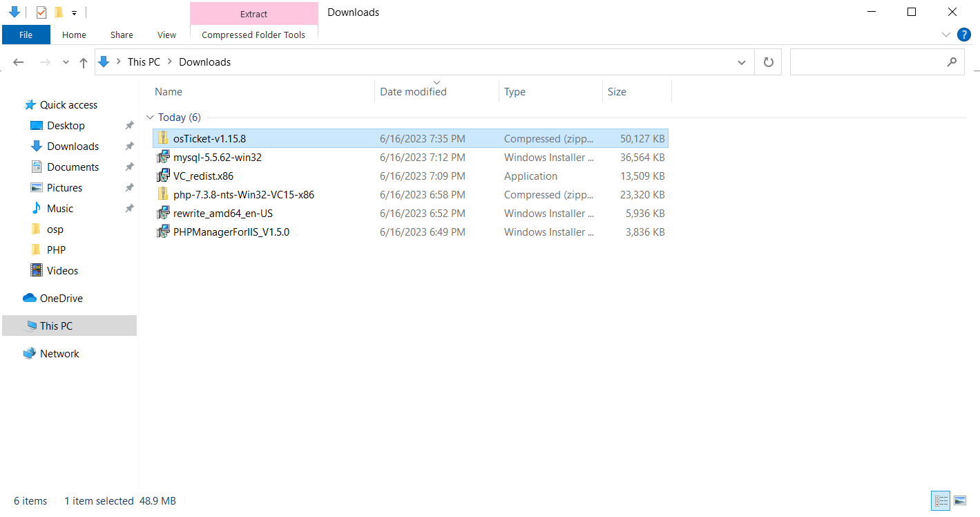This screenshot has height=517, width=980.
Task: Select the VC_redist.x86 application
Action: point(410,176)
